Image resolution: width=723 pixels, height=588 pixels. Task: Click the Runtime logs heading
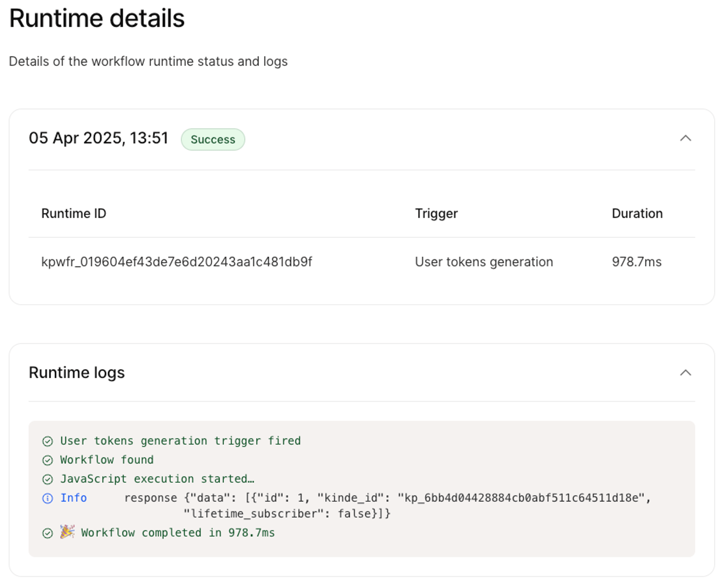(x=77, y=373)
